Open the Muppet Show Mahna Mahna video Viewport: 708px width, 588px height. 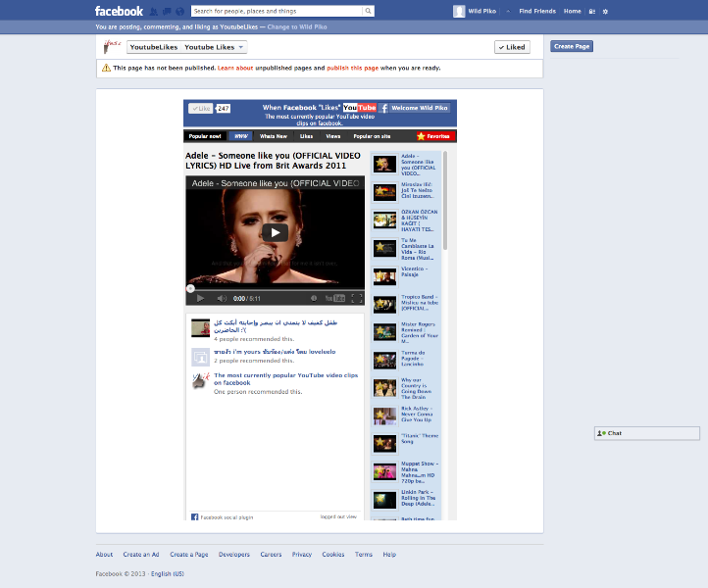click(405, 472)
